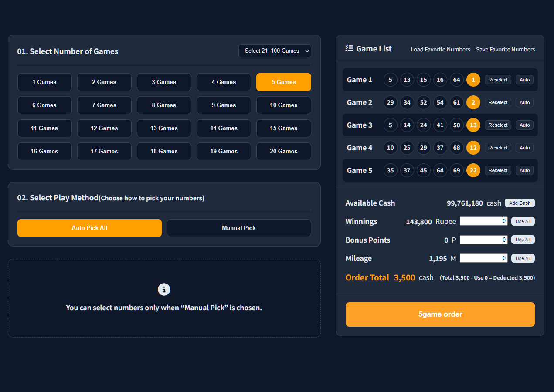Reselect the numbers for Game 3

click(x=498, y=125)
